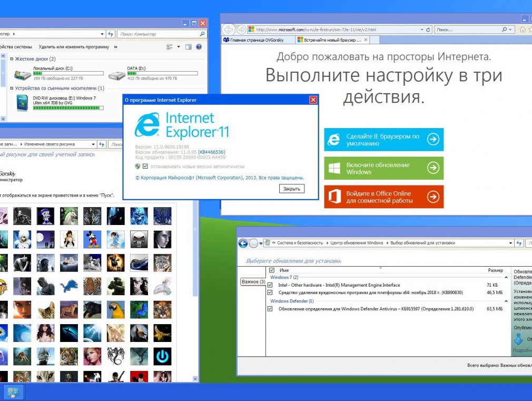This screenshot has width=532, height=401.
Task: Open the KB4466536 link in About dialog
Action: pos(212,152)
